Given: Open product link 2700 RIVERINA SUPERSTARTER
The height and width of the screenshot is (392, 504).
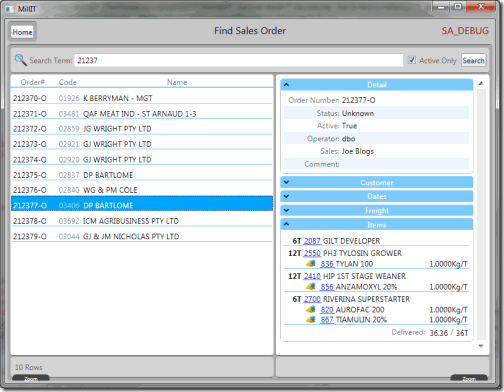Looking at the screenshot, I should click(312, 299).
